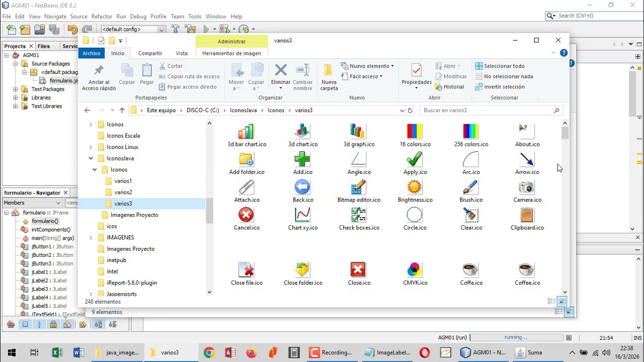The image size is (644, 362).
Task: Open the address bar history dropdown arrow
Action: tap(401, 110)
